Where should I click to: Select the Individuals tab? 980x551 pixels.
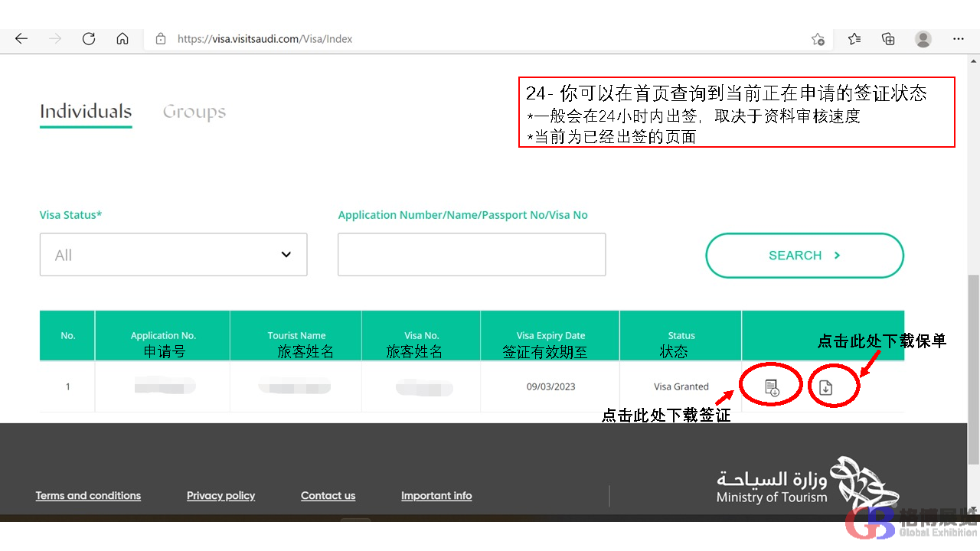pyautogui.click(x=86, y=112)
